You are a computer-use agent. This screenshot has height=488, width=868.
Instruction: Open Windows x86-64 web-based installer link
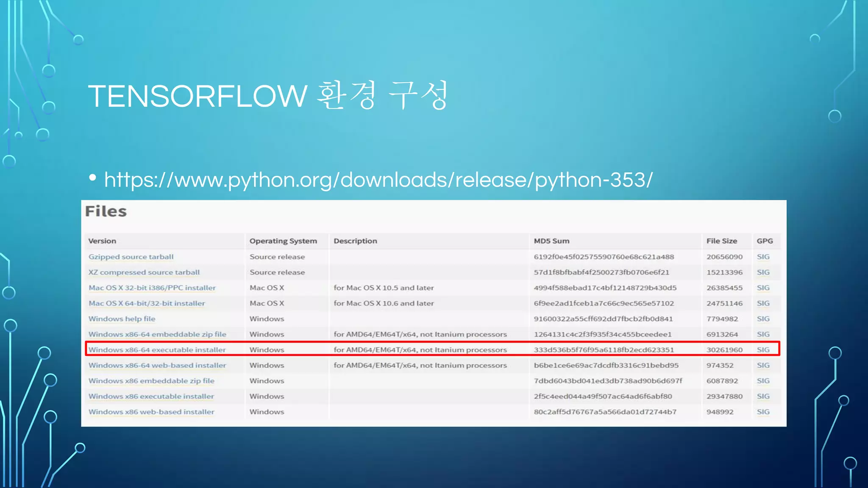(x=157, y=365)
